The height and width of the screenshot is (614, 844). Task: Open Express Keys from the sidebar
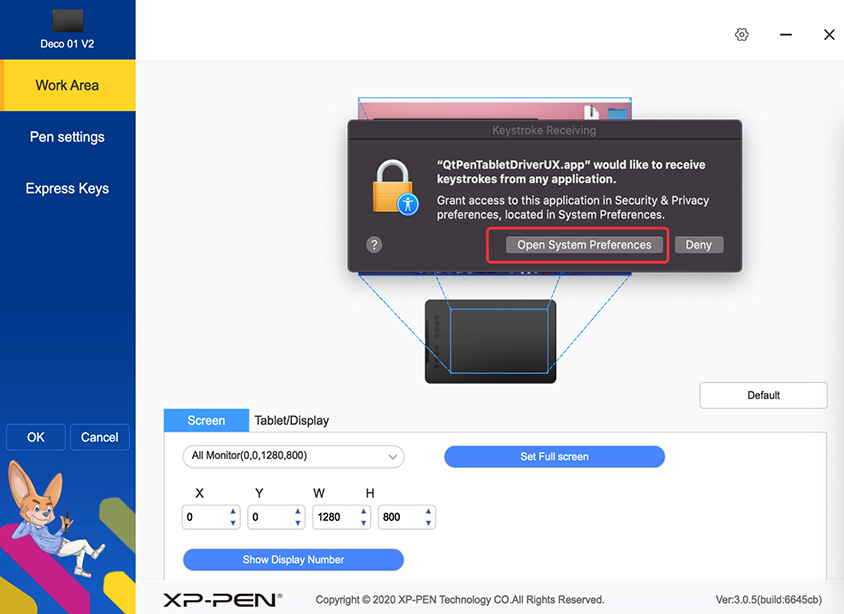[67, 188]
